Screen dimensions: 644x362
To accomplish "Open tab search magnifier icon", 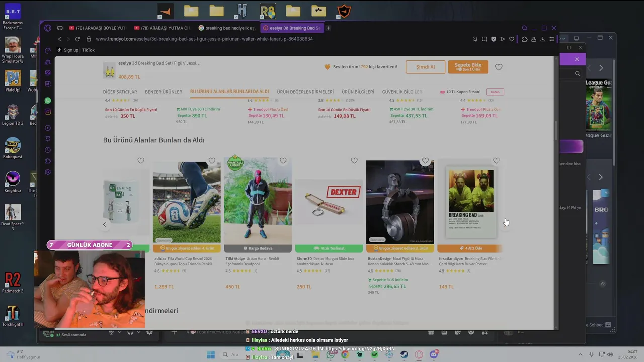I will point(525,28).
